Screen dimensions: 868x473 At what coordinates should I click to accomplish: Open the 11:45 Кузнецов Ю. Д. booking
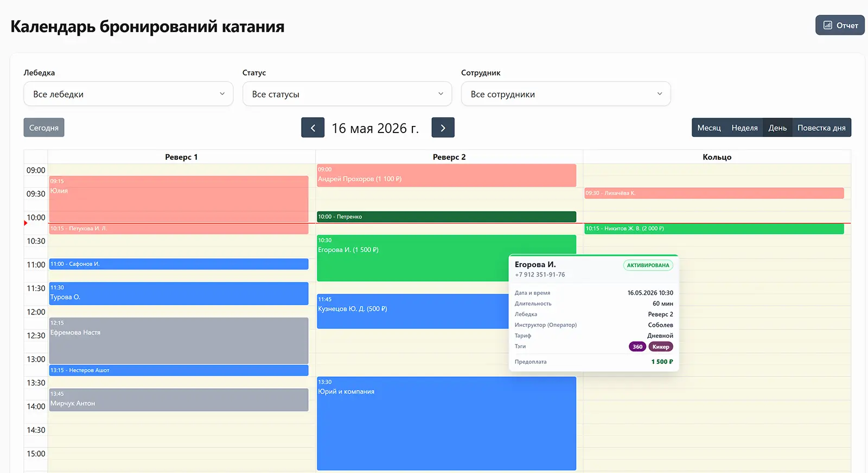(x=412, y=311)
